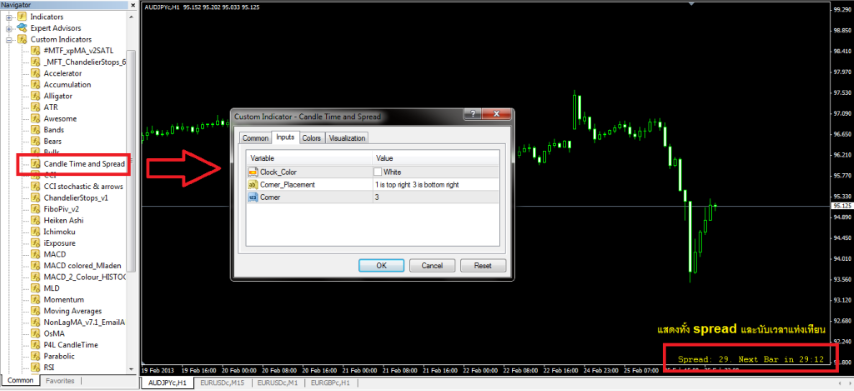Switch to the EURUSDc,M15 chart tab
Viewport: 854px width, 391px height.
222,383
